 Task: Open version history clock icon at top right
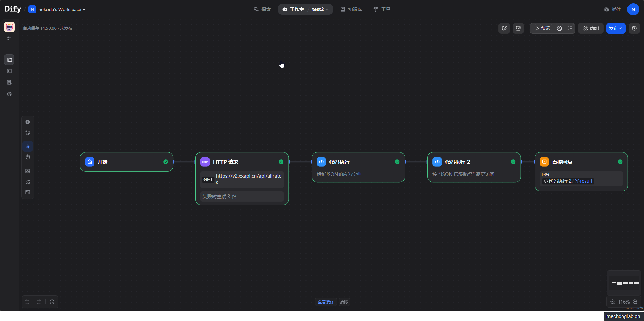click(634, 28)
